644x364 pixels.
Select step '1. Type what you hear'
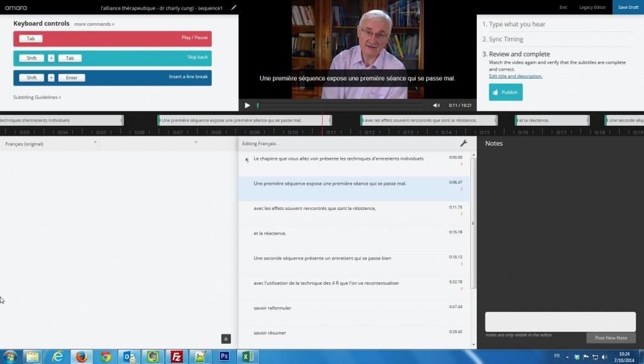pos(514,25)
